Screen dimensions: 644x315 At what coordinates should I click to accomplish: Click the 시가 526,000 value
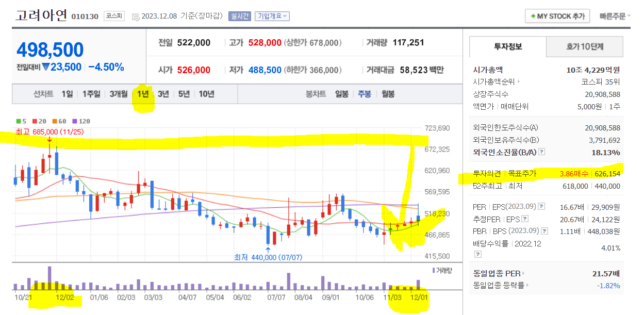tap(194, 70)
